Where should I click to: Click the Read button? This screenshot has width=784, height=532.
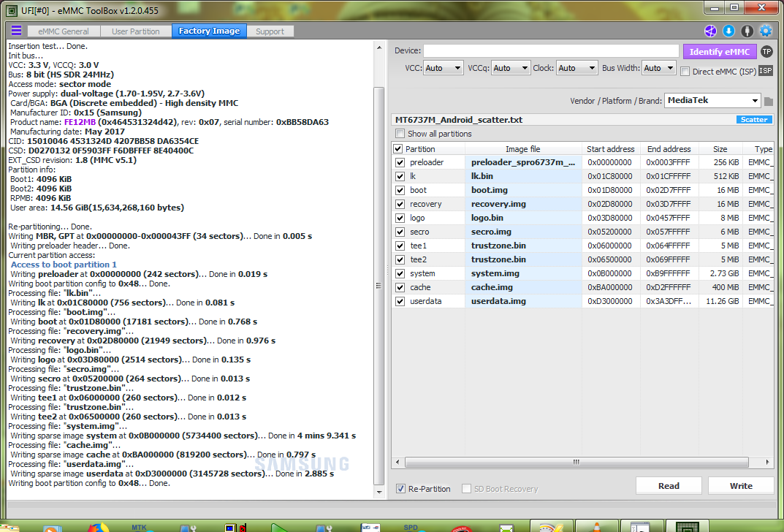[669, 485]
